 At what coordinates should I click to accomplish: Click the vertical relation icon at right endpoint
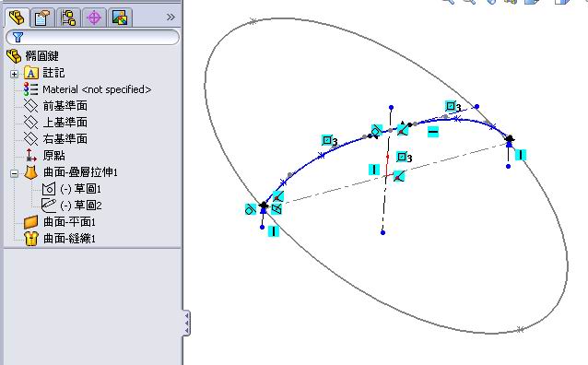[x=521, y=155]
